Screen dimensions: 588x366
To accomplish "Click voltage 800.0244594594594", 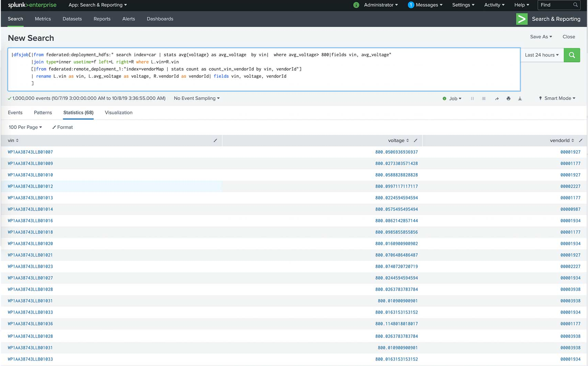I will pyautogui.click(x=396, y=278).
